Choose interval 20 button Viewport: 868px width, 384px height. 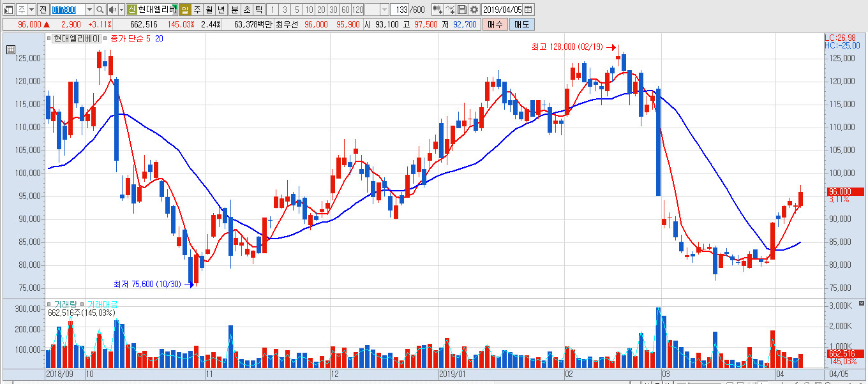(x=320, y=10)
